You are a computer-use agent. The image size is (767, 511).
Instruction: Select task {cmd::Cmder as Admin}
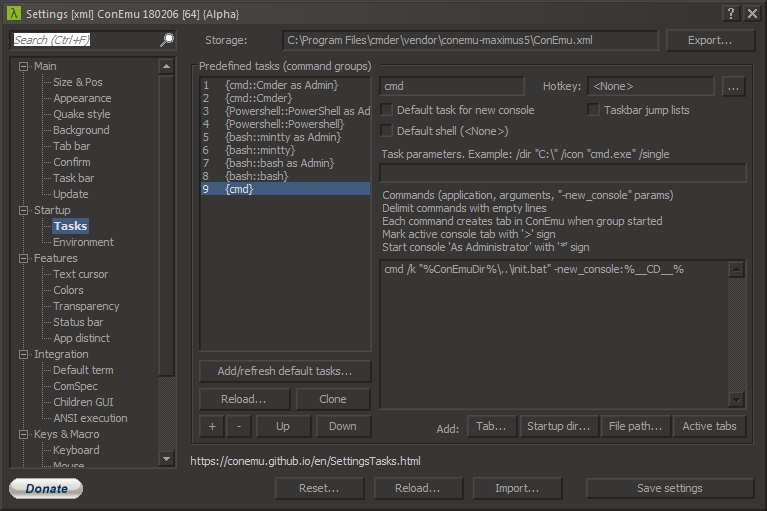285,85
